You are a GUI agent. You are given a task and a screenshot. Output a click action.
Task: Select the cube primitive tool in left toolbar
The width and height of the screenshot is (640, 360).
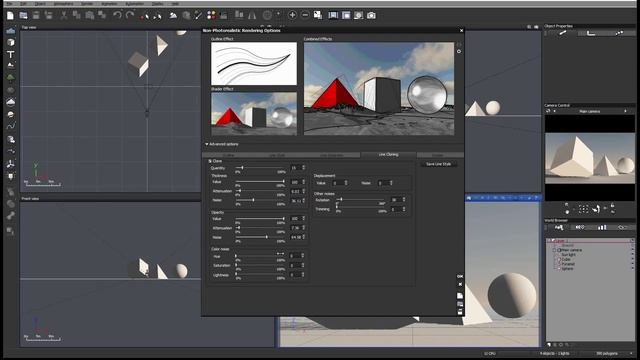[11, 42]
